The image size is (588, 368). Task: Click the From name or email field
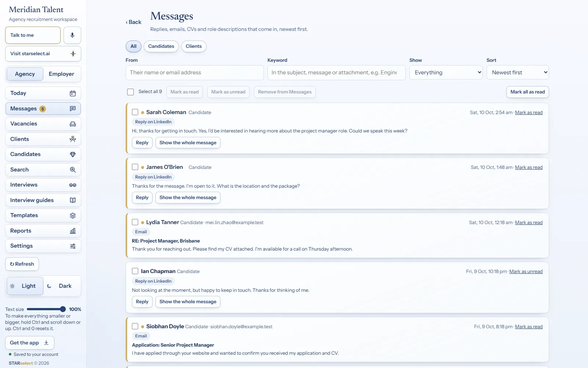195,72
